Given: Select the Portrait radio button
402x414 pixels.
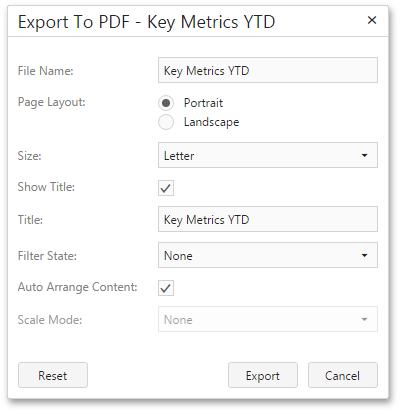Looking at the screenshot, I should coord(166,103).
